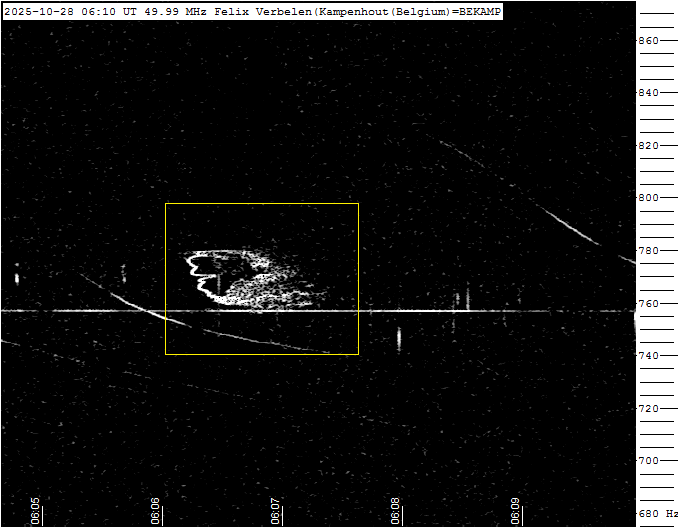Select the 760 frequency tick label
The height and width of the screenshot is (528, 679).
click(x=649, y=304)
